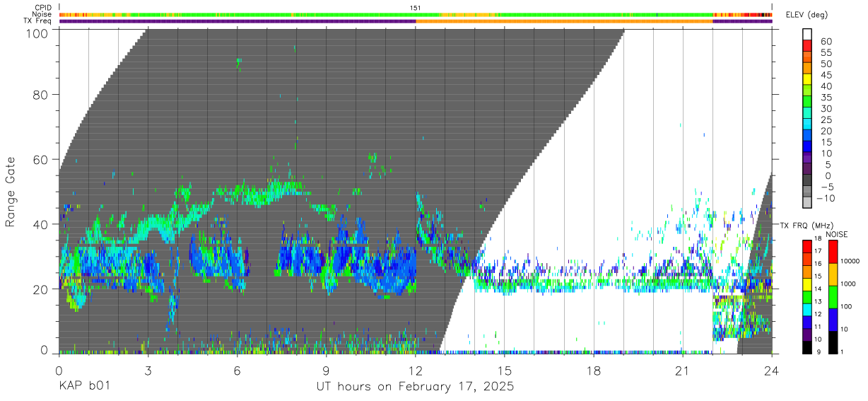Click the 30 label on ELEV scale
This screenshot has height=401, width=868.
point(826,108)
